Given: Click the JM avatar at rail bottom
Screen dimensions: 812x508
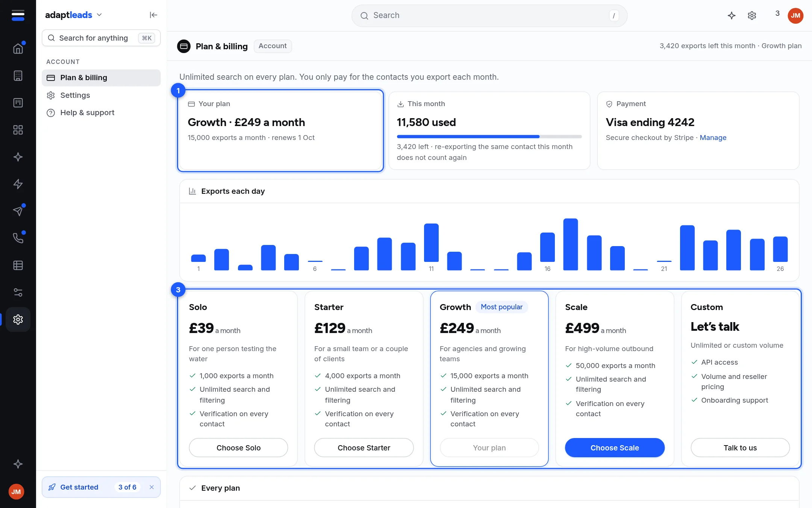Looking at the screenshot, I should (16, 492).
